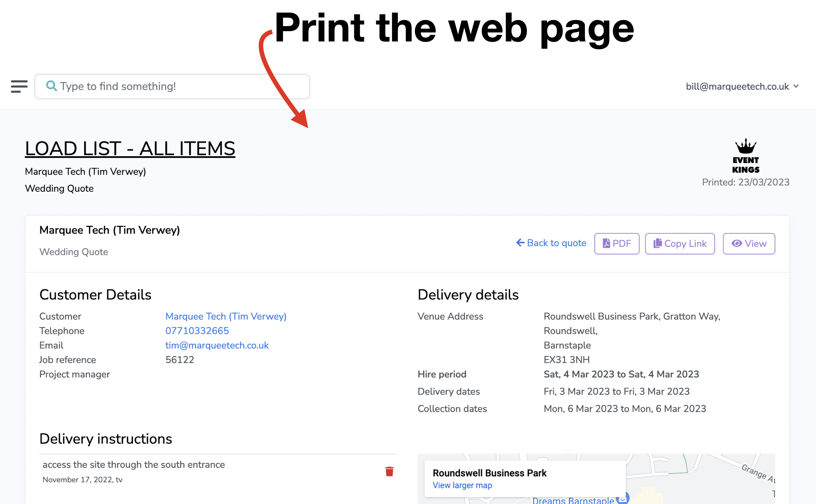Select job reference 56122
Image resolution: width=816 pixels, height=504 pixels.
180,360
